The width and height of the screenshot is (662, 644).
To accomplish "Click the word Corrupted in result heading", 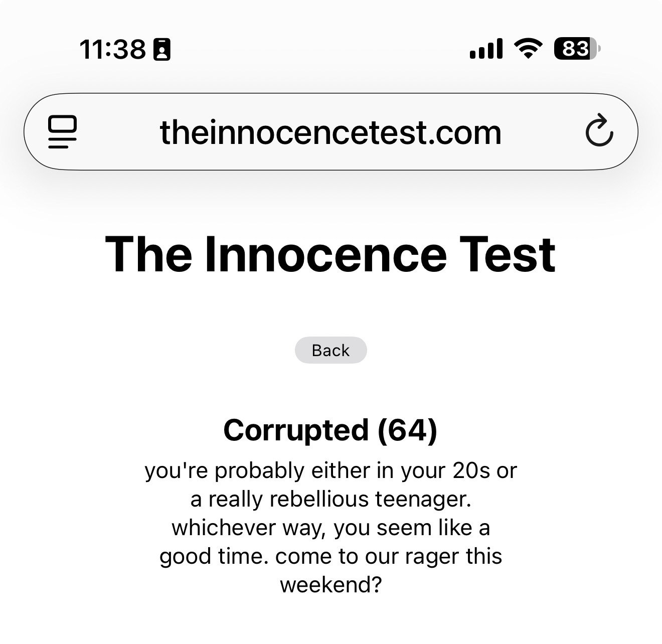I will pyautogui.click(x=296, y=430).
